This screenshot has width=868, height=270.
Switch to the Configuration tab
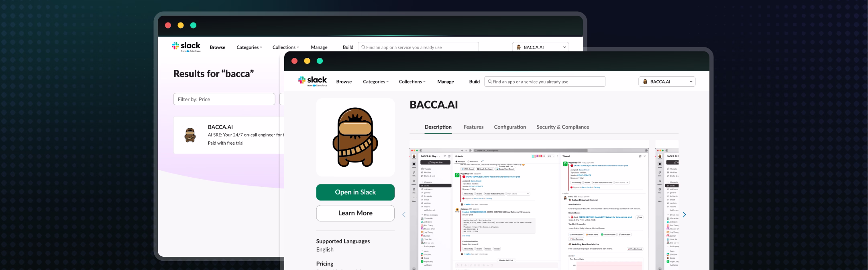(510, 127)
